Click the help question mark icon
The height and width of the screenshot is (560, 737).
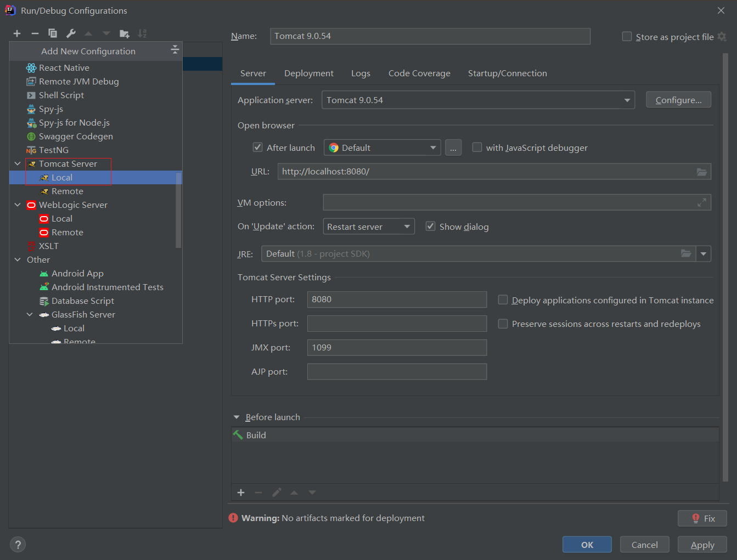pyautogui.click(x=18, y=545)
